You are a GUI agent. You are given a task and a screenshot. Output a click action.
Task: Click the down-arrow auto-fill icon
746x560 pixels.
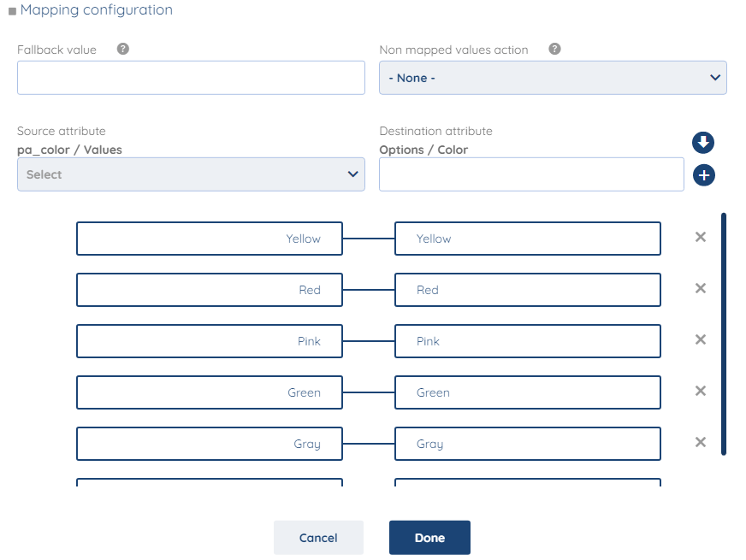coord(703,143)
